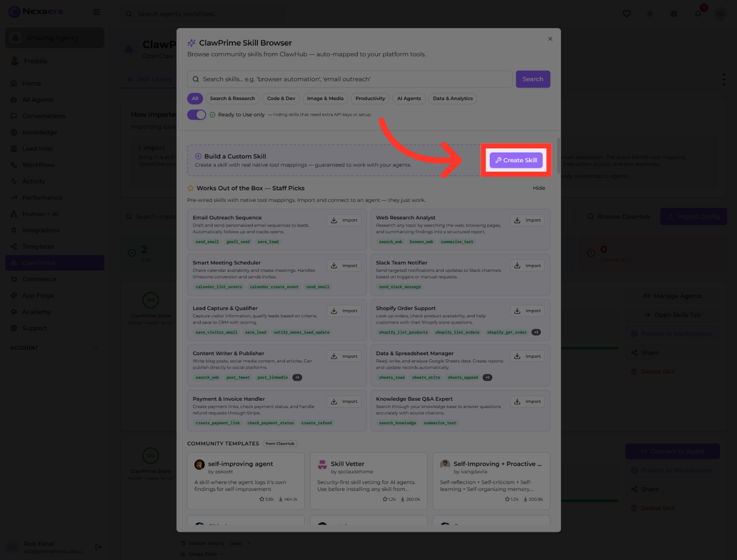Import the Email Outreach Sequence skill
Image resolution: width=737 pixels, height=560 pixels.
click(x=344, y=220)
